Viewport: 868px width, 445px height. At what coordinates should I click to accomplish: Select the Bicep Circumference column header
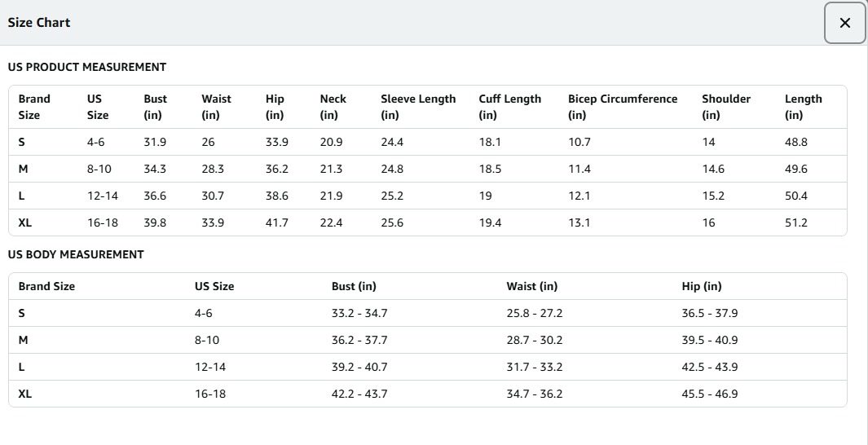(x=623, y=107)
